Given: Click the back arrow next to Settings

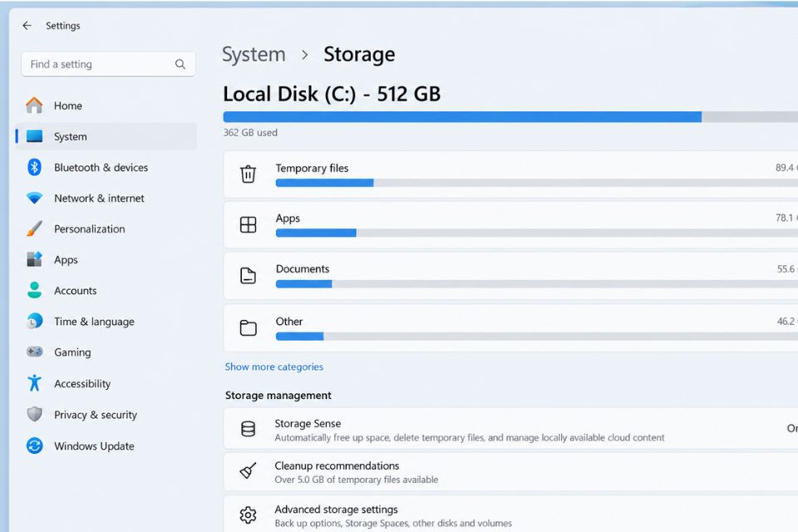Looking at the screenshot, I should coord(27,26).
